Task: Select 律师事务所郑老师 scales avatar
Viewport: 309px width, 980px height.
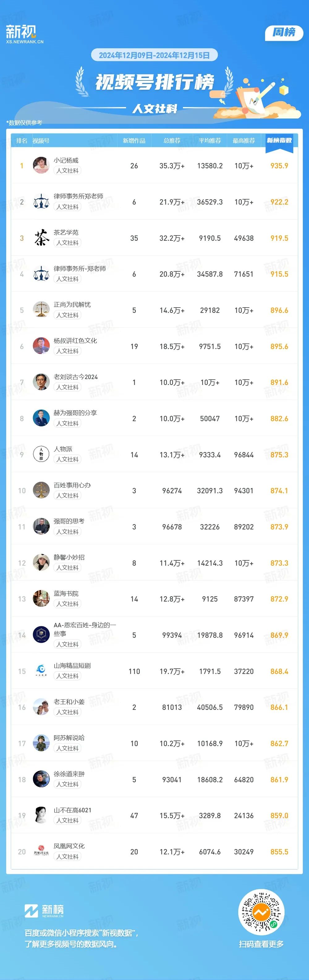Action: [41, 202]
